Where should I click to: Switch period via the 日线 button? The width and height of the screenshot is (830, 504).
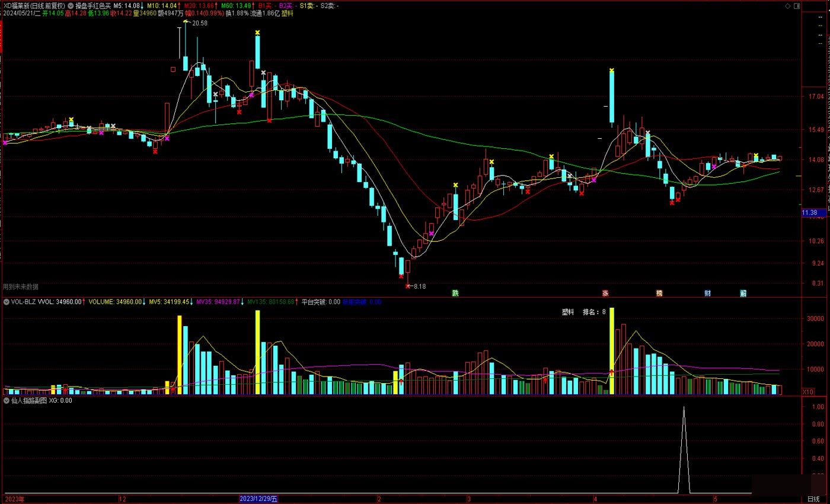tap(813, 499)
